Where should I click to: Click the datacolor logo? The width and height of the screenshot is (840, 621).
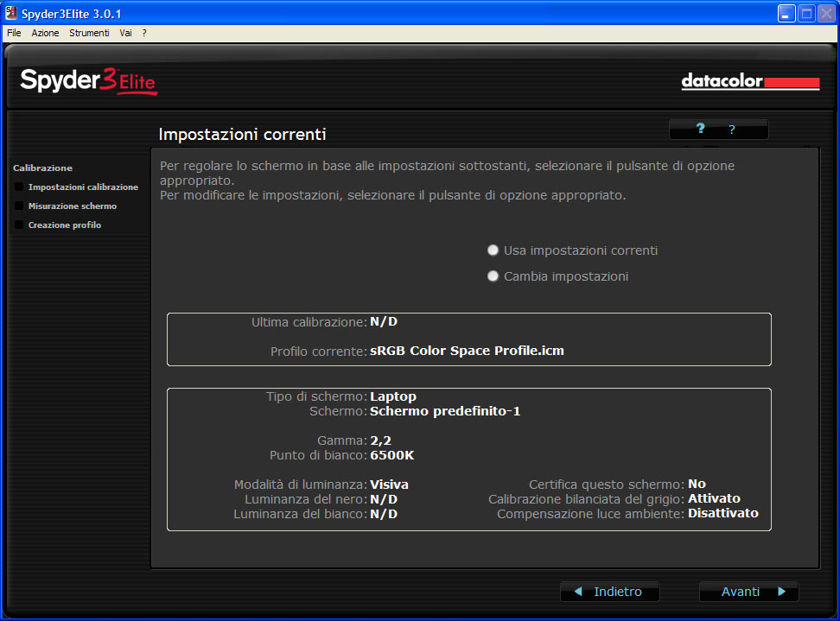[x=750, y=82]
